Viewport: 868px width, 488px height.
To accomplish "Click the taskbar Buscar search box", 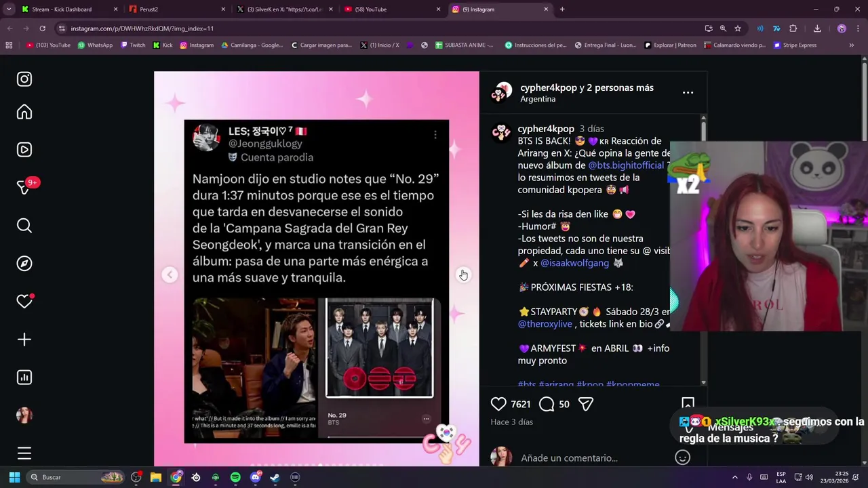I will tap(76, 477).
